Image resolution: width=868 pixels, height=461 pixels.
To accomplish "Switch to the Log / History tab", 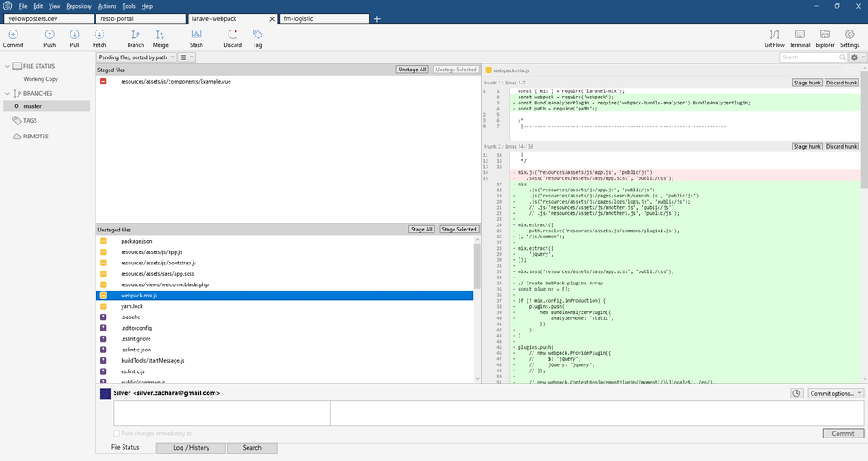I will click(191, 448).
